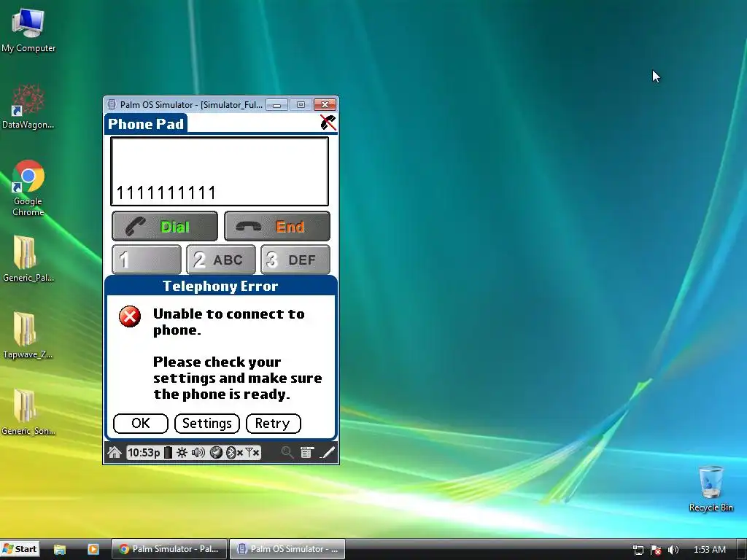Select the Google Chrome desktop shortcut
This screenshot has height=560, width=747.
28,187
